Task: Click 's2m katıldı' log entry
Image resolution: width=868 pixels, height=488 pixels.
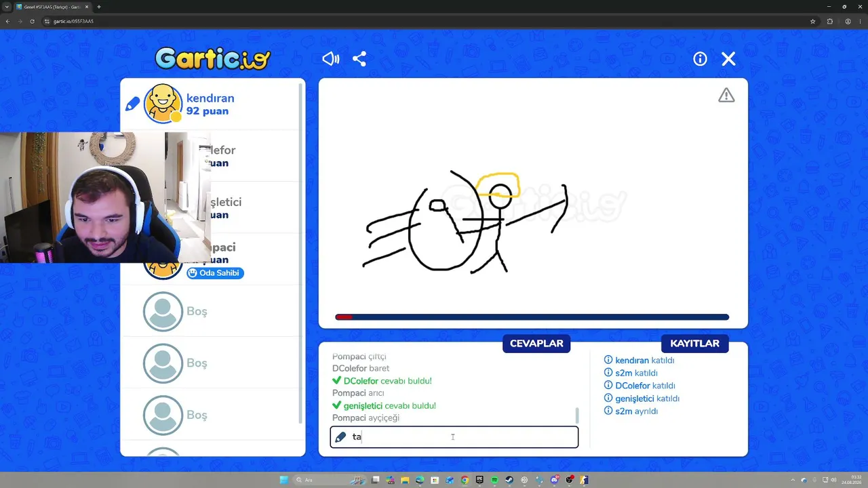Action: (631, 373)
